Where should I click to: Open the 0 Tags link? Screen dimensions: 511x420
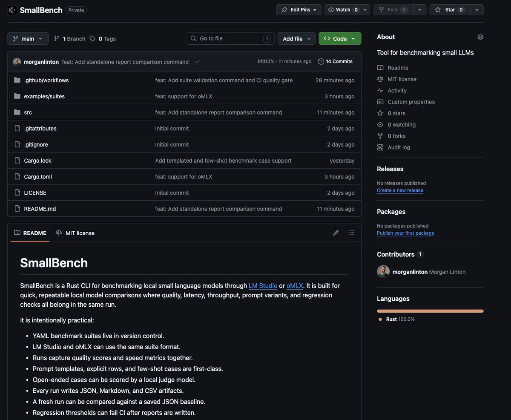[x=103, y=38]
